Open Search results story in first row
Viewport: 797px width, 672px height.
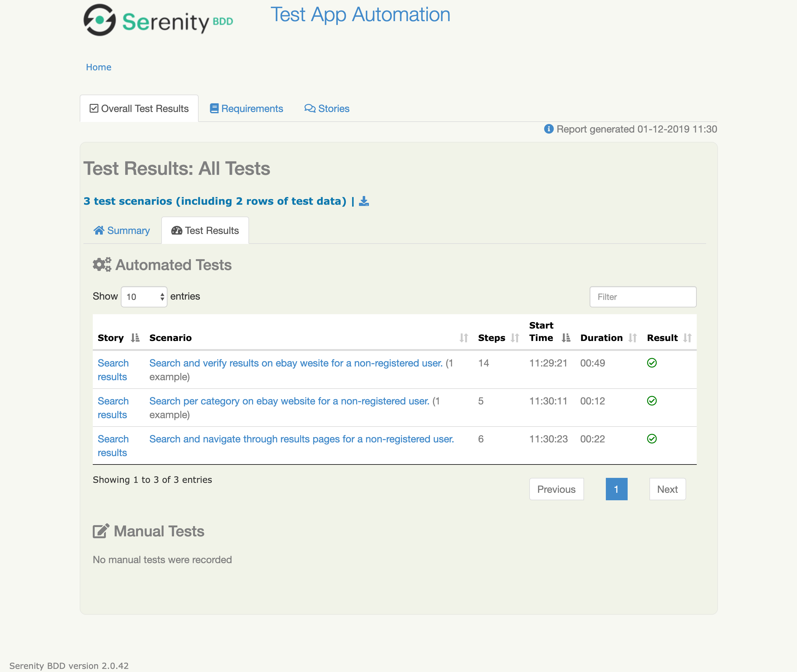[x=113, y=370]
